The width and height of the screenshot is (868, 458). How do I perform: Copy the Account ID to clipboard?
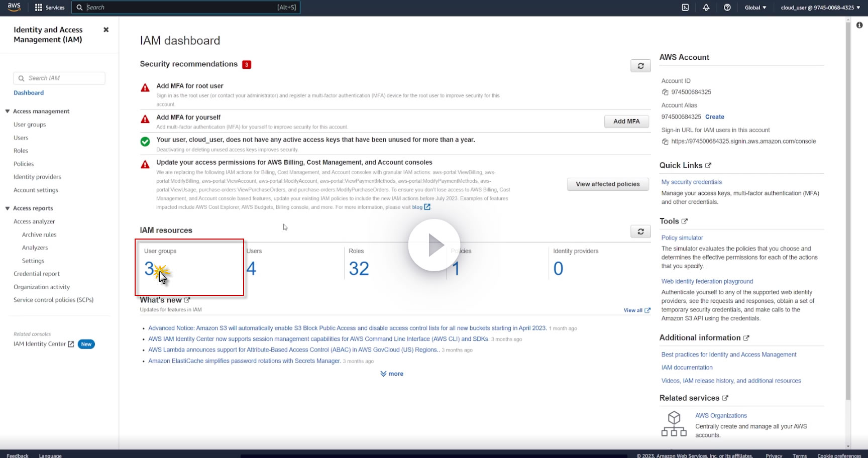click(665, 92)
